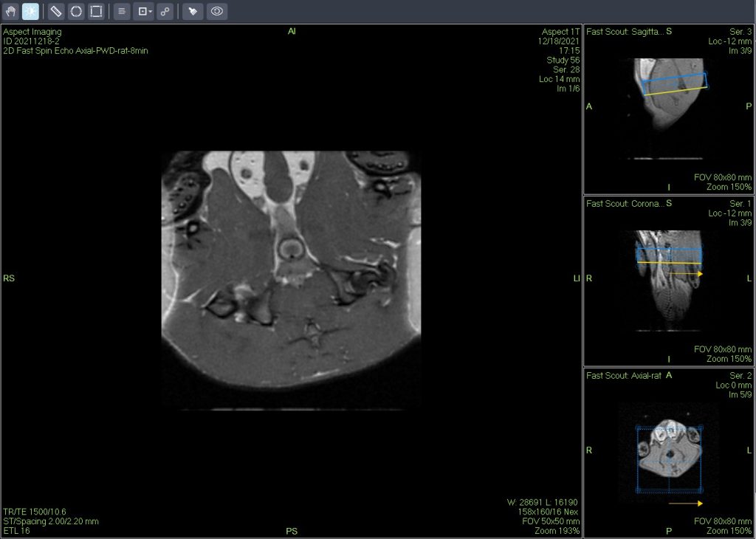Viewport: 756px width, 539px height.
Task: Expand the Fast Scout Sagittal series options
Action: [624, 31]
